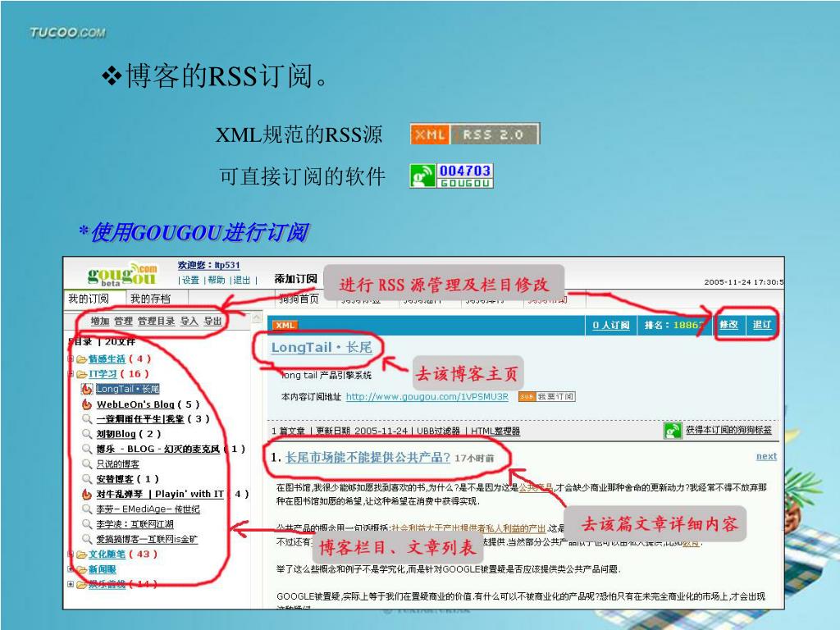Click the green gougou tag icon
Image resolution: width=840 pixels, height=630 pixels.
point(673,430)
